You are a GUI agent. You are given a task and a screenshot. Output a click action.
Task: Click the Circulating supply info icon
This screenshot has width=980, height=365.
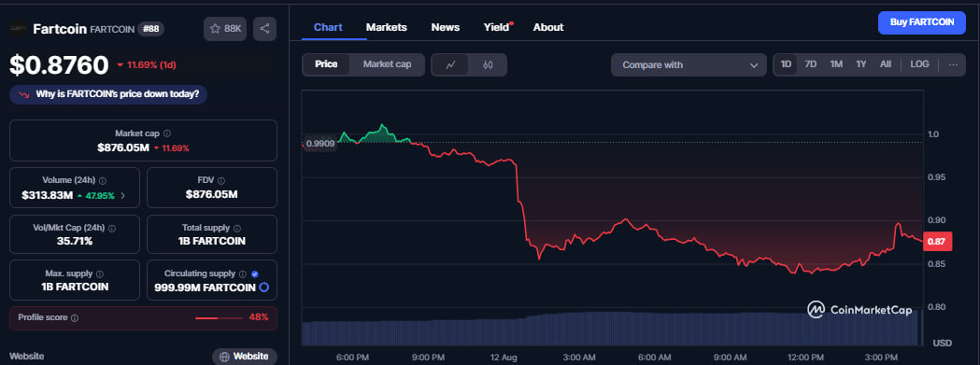pos(243,274)
